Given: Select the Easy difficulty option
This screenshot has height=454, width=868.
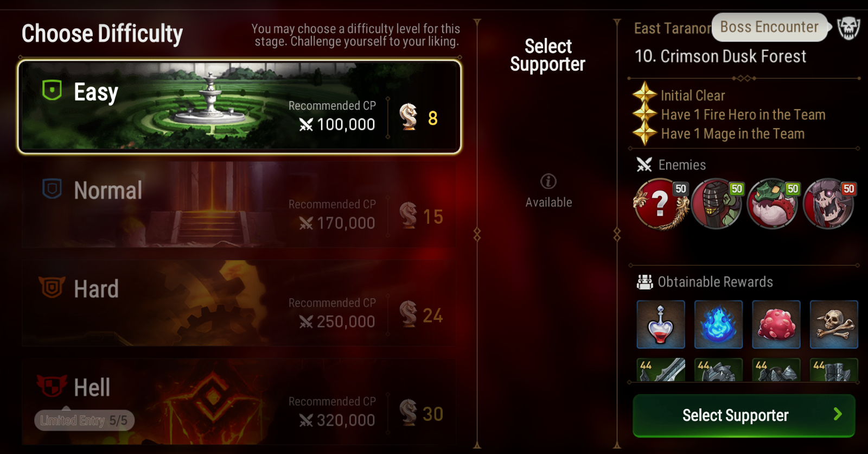Looking at the screenshot, I should pyautogui.click(x=240, y=107).
